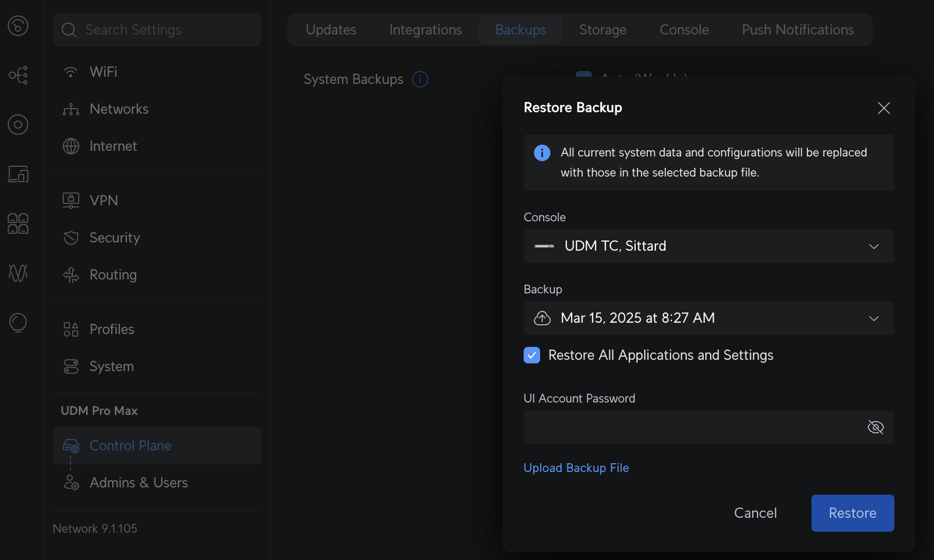Click the System Backups label
Screen dimensions: 934x560
tap(353, 79)
